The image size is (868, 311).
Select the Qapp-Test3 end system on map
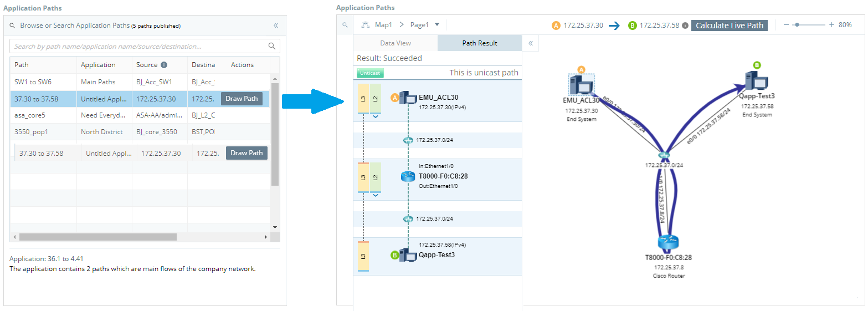(x=756, y=81)
